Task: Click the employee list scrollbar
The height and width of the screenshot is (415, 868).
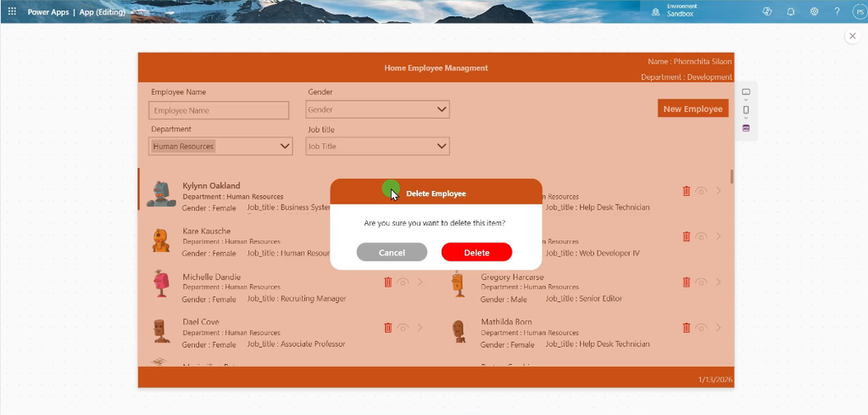Action: tap(732, 177)
